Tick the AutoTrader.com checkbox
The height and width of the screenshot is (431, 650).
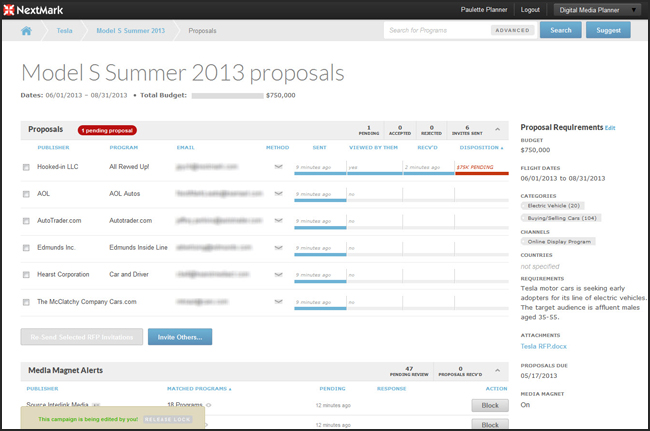(26, 221)
